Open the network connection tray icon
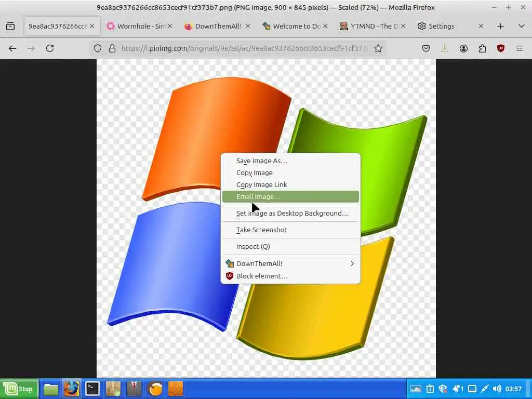 [485, 389]
